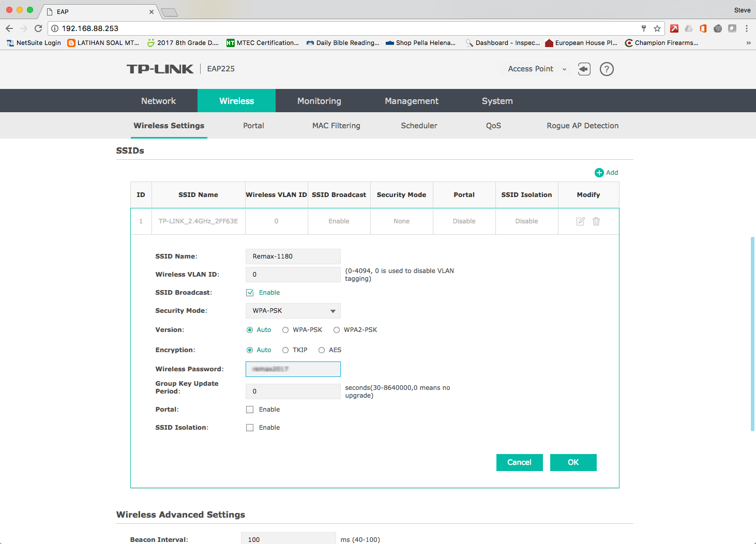Open the System main tab
This screenshot has width=756, height=544.
click(497, 101)
